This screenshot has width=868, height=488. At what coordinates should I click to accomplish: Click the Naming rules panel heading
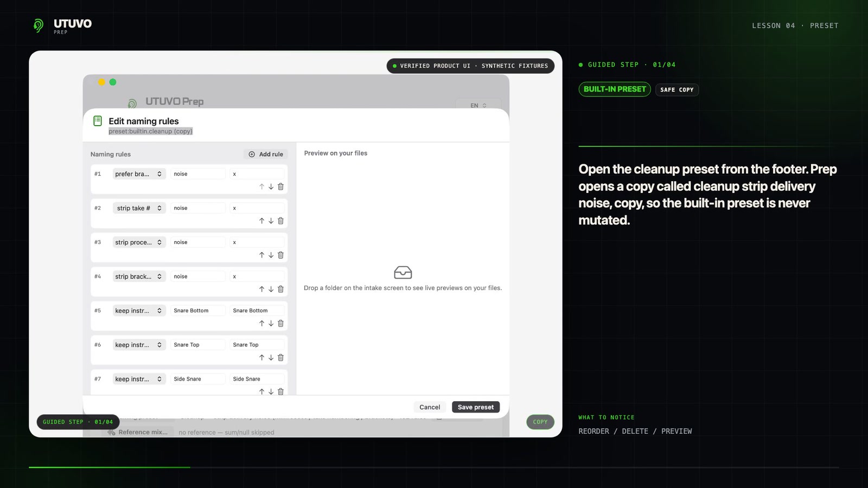(x=111, y=155)
